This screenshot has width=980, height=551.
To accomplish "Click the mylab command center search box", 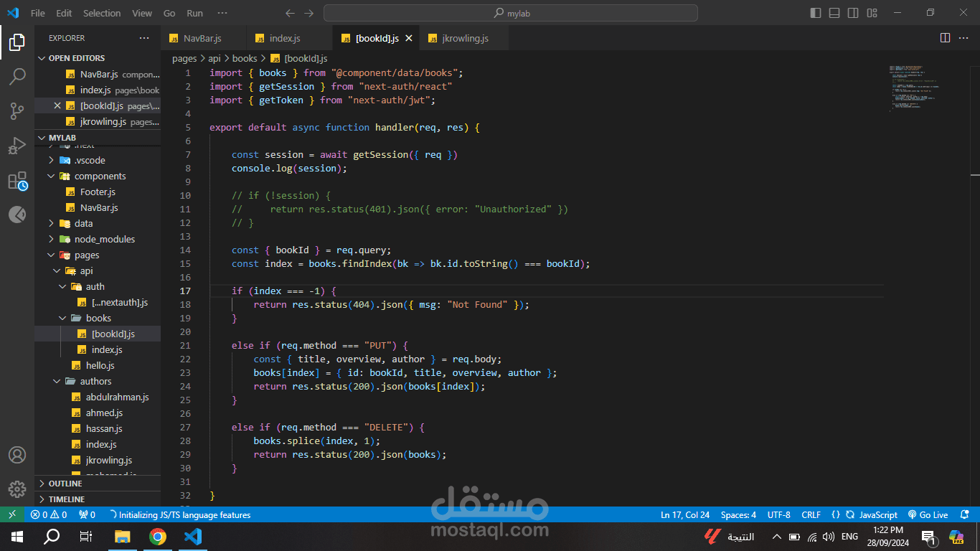I will pos(511,13).
